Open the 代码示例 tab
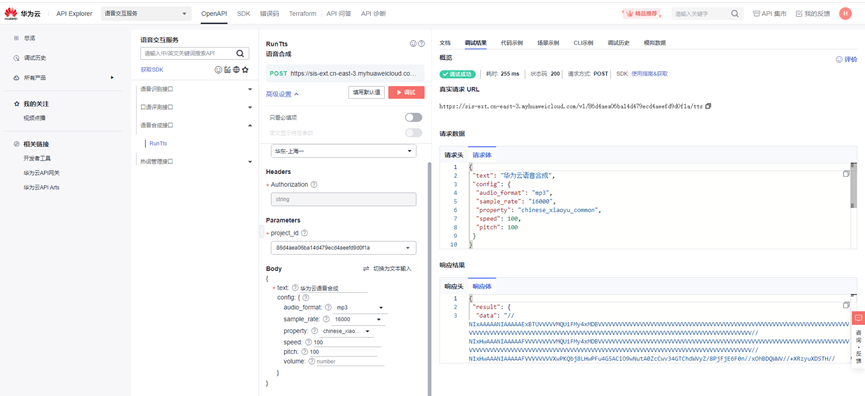 [511, 43]
